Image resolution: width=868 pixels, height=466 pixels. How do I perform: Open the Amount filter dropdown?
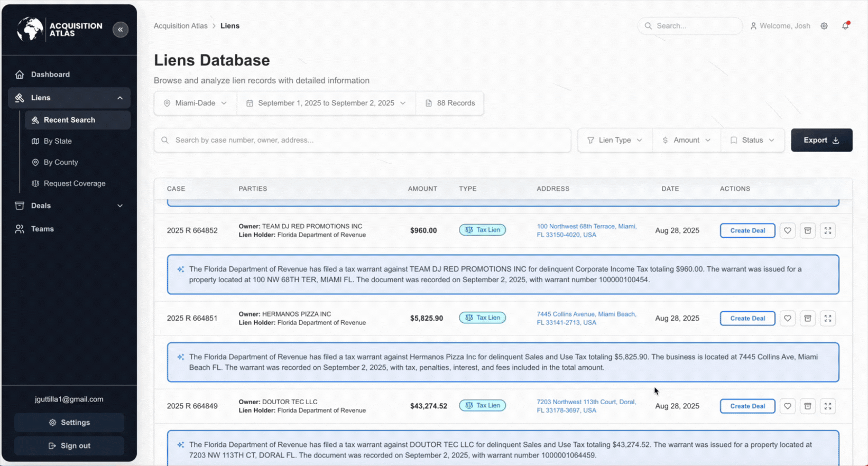click(x=686, y=140)
